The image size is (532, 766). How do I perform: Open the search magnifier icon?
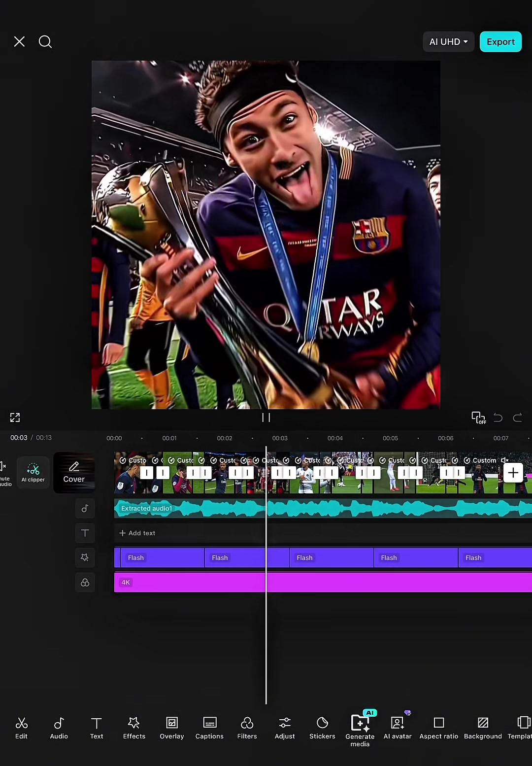(45, 41)
